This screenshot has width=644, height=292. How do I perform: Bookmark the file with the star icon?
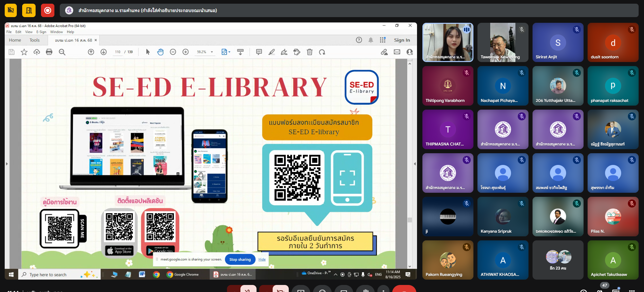(24, 52)
